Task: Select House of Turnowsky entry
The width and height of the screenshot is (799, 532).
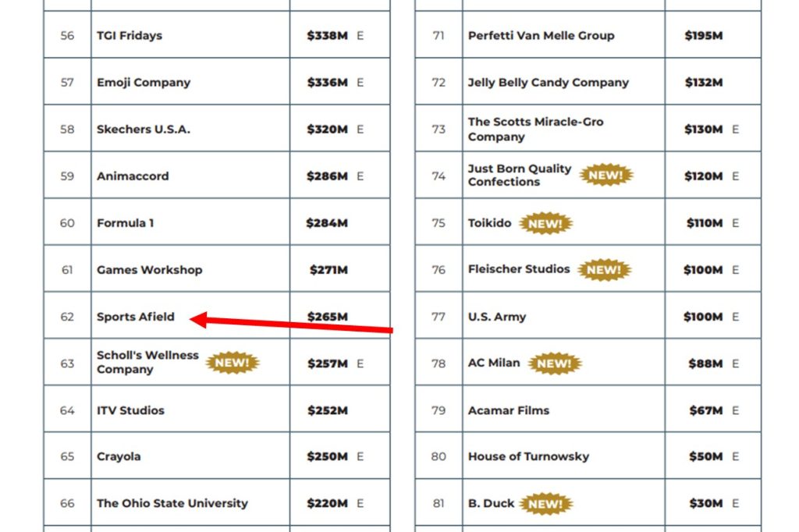Action: click(x=528, y=456)
